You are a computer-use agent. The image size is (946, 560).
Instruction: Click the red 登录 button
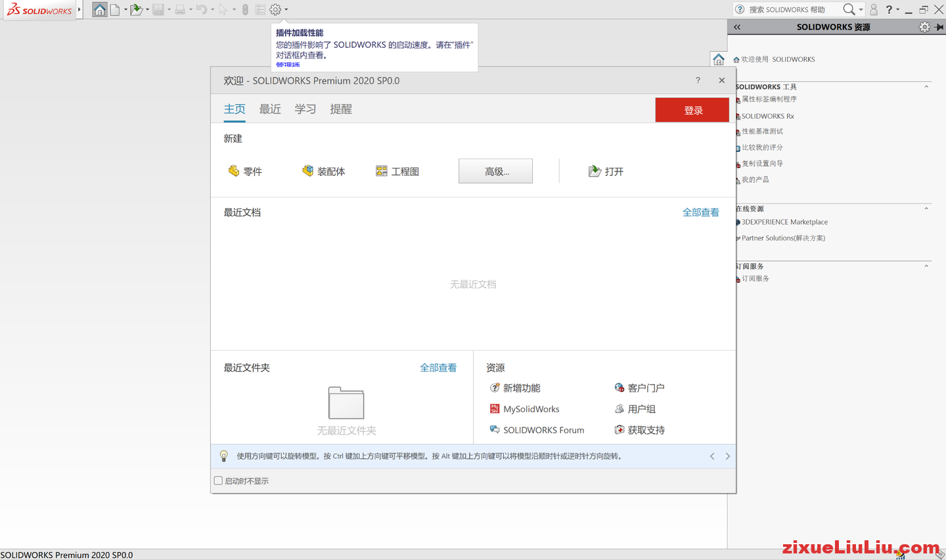point(692,110)
